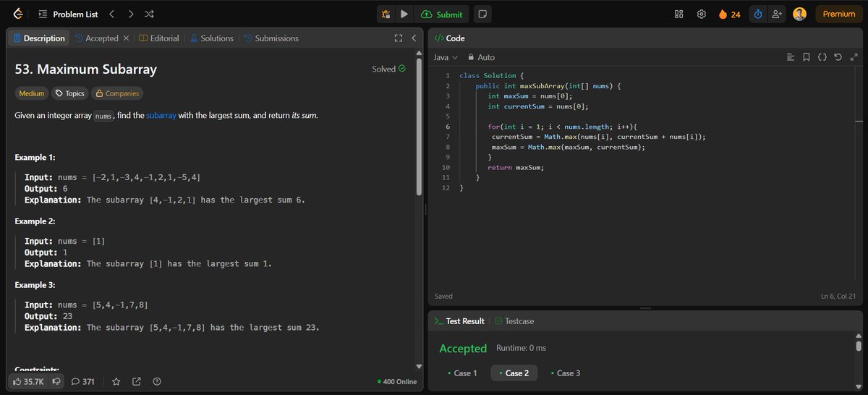This screenshot has width=868, height=395.
Task: Toggle the Auto lock mode
Action: pos(482,57)
